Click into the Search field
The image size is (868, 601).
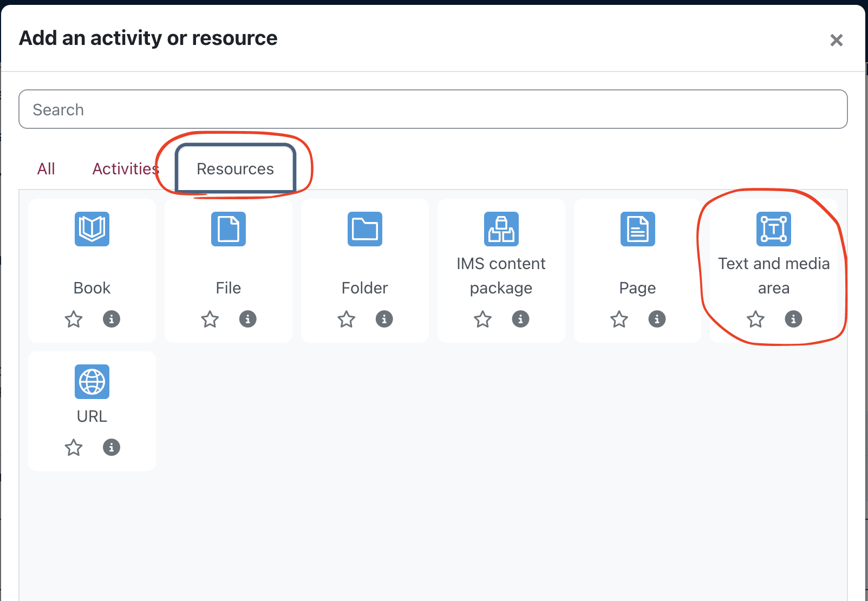[433, 109]
